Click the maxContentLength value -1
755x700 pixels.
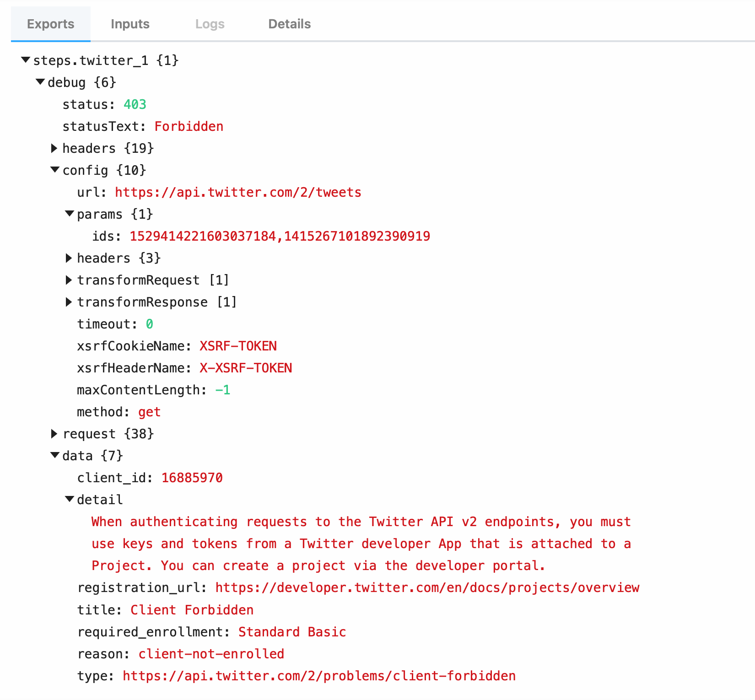point(223,390)
